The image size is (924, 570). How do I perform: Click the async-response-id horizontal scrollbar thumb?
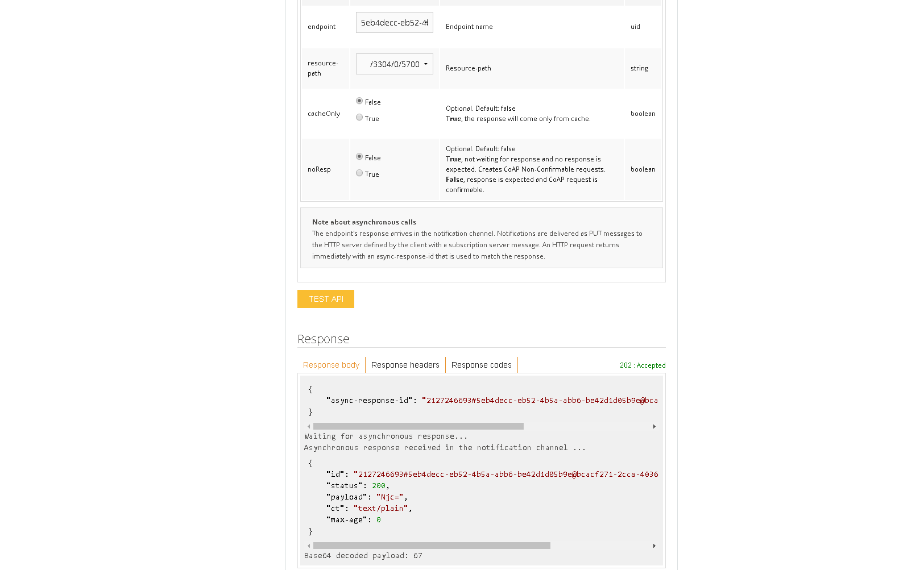(418, 426)
